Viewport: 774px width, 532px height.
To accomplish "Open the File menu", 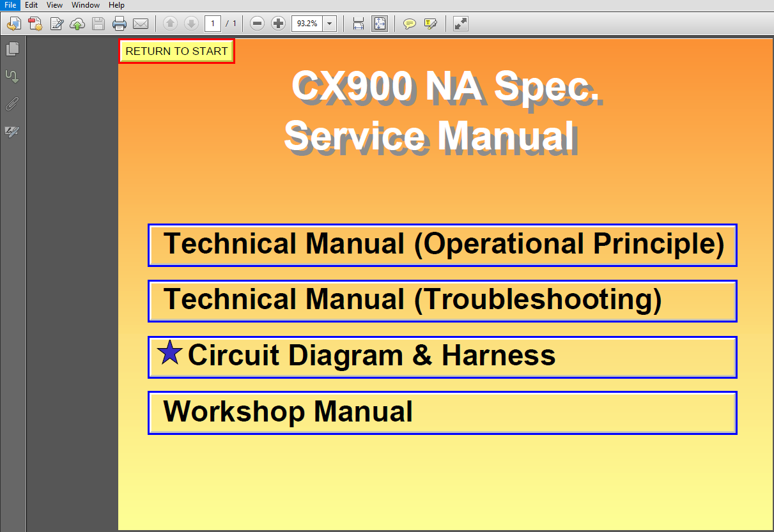I will (10, 5).
